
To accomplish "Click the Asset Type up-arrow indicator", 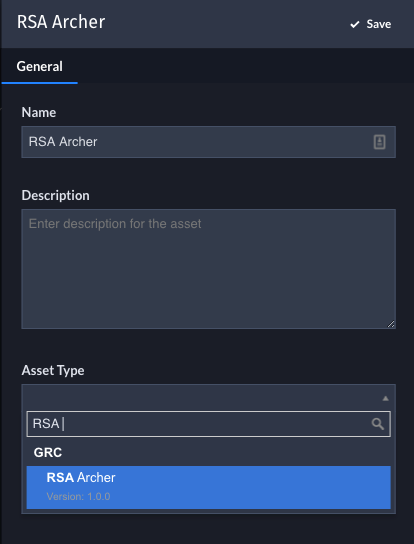I will tap(385, 398).
